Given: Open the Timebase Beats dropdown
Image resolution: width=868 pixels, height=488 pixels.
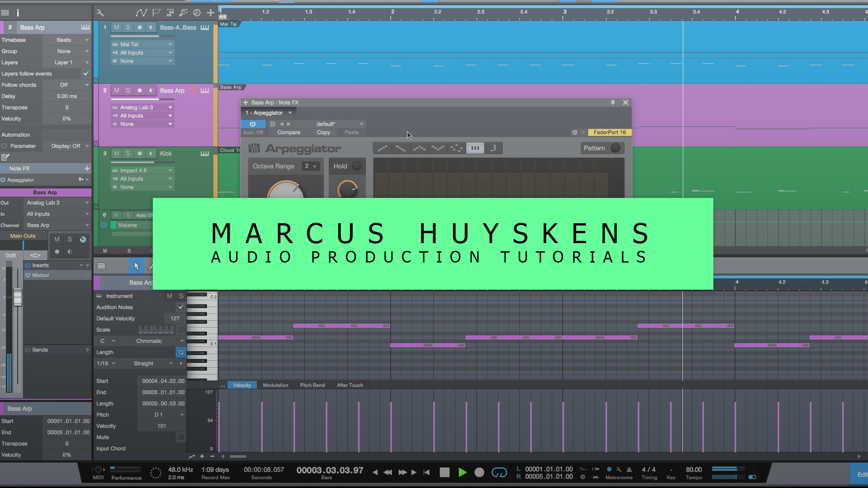Looking at the screenshot, I should click(67, 40).
